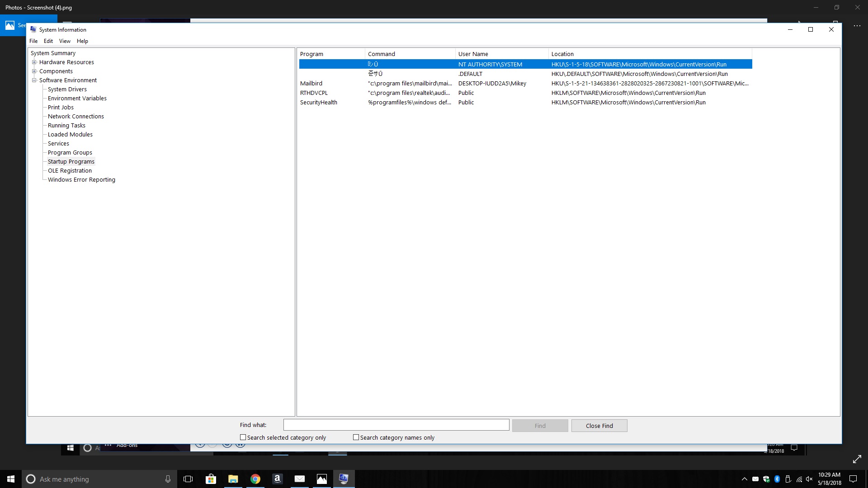This screenshot has height=488, width=868.
Task: Open the View menu
Action: 65,41
